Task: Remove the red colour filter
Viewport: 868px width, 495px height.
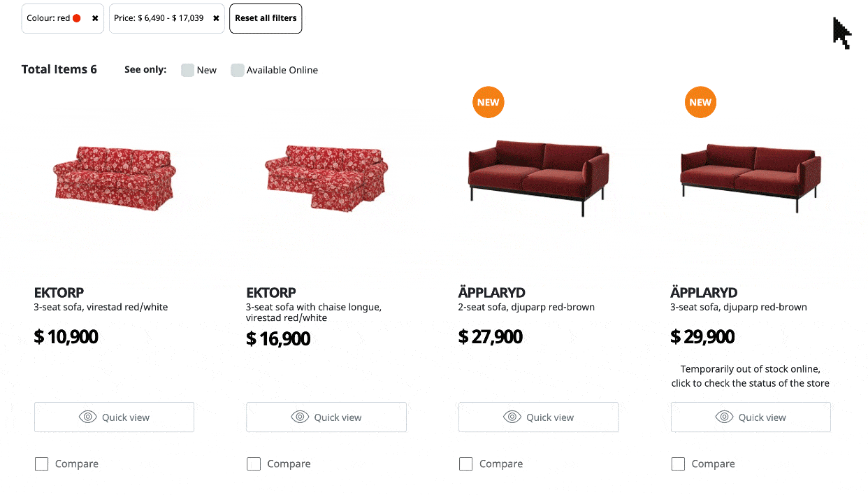Action: pyautogui.click(x=95, y=18)
